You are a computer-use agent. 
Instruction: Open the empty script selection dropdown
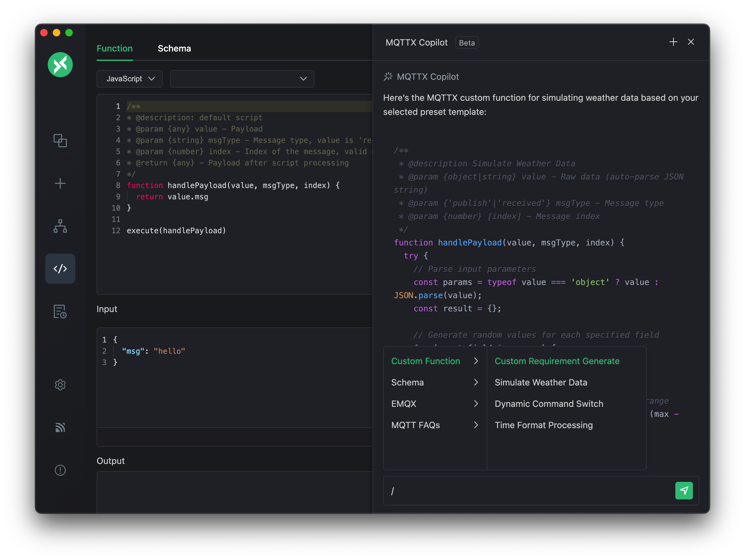tap(242, 79)
